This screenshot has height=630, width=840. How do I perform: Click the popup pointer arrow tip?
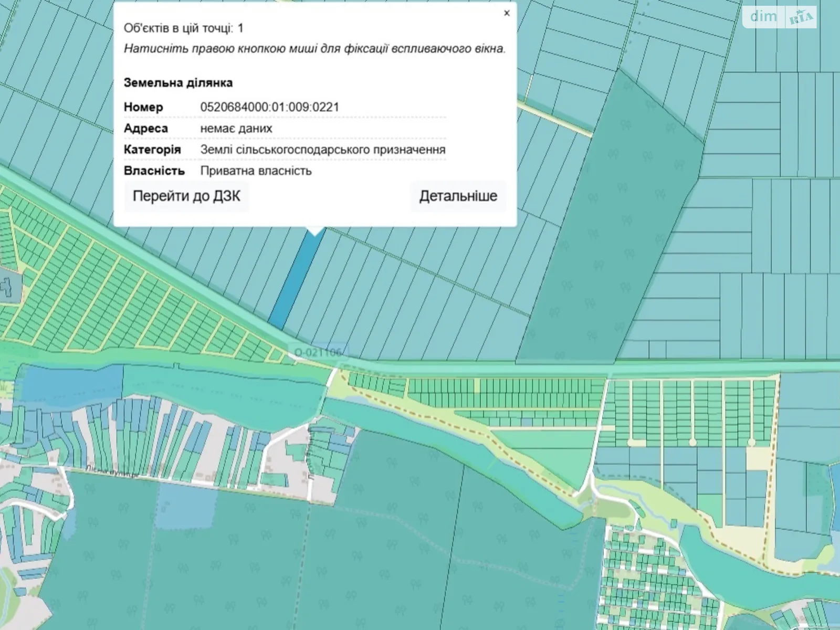point(315,233)
